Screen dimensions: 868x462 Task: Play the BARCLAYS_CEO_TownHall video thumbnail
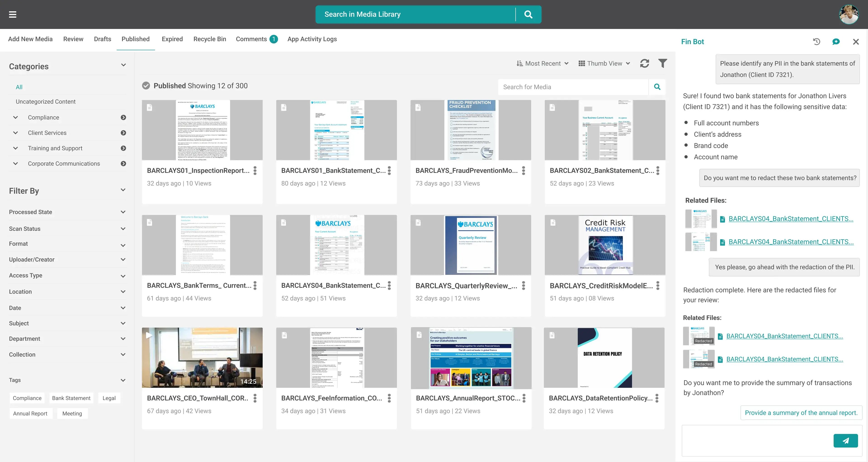(202, 358)
